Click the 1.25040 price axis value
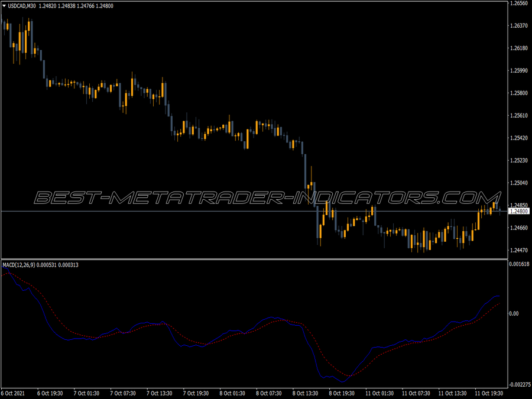Image resolution: width=532 pixels, height=399 pixels. click(519, 183)
